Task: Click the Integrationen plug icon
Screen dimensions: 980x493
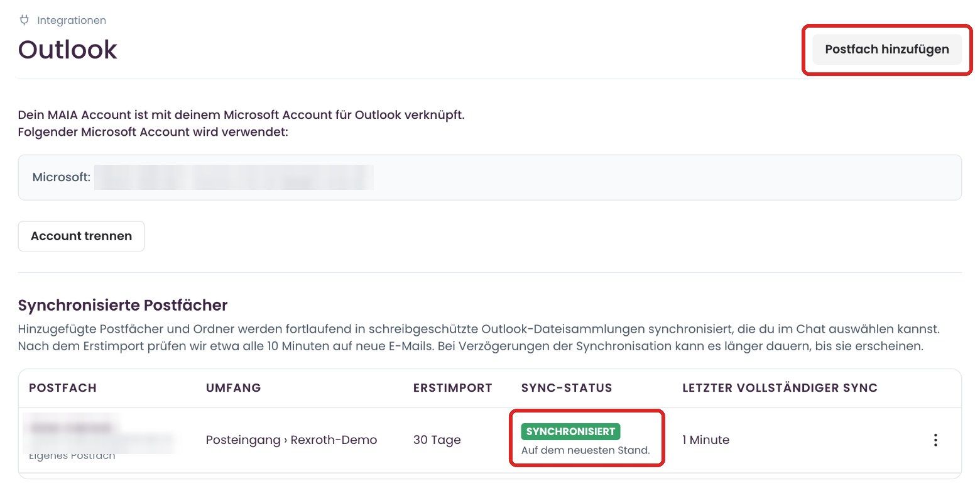Action: tap(24, 20)
